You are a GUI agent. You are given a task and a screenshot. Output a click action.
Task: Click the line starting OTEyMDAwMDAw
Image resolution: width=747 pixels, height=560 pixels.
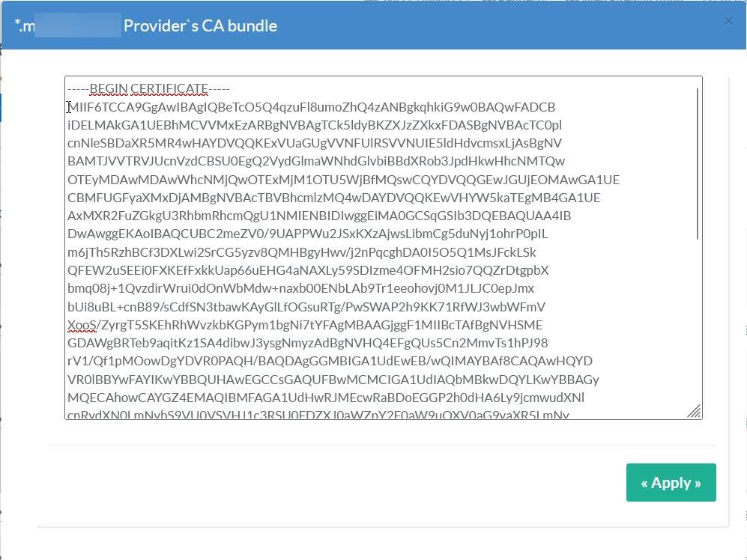click(343, 180)
